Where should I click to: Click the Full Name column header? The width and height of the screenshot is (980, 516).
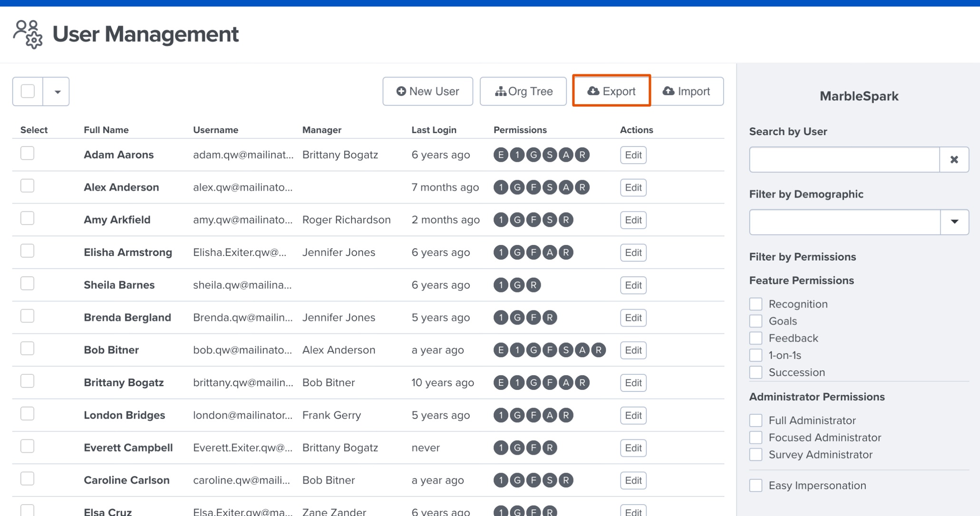click(x=107, y=129)
